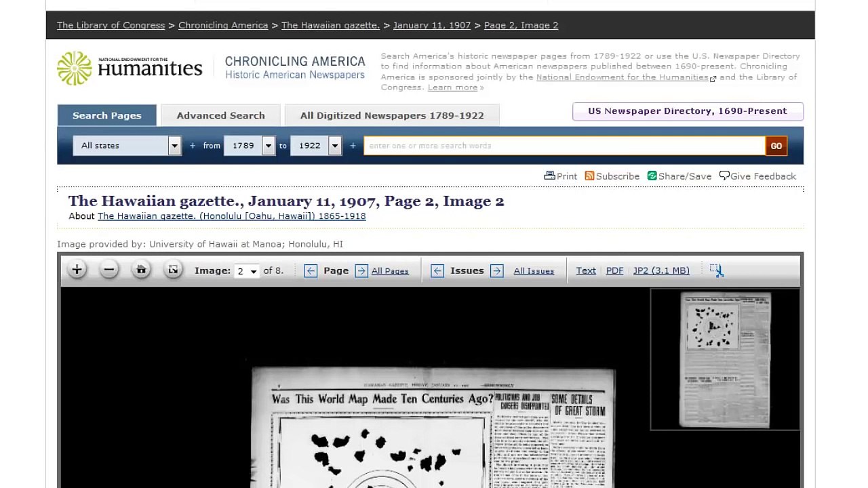This screenshot has height=488, width=868.
Task: Click the Share/Save icon
Action: pos(652,176)
